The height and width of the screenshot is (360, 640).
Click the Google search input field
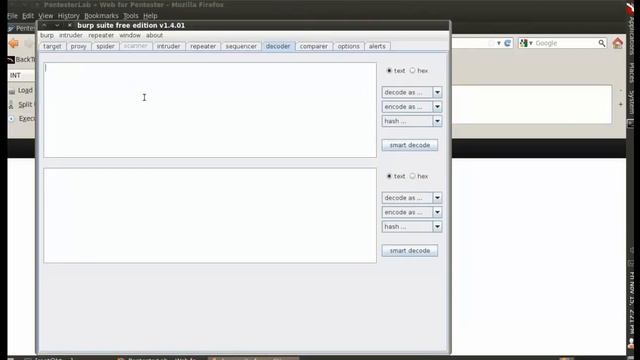pos(566,43)
